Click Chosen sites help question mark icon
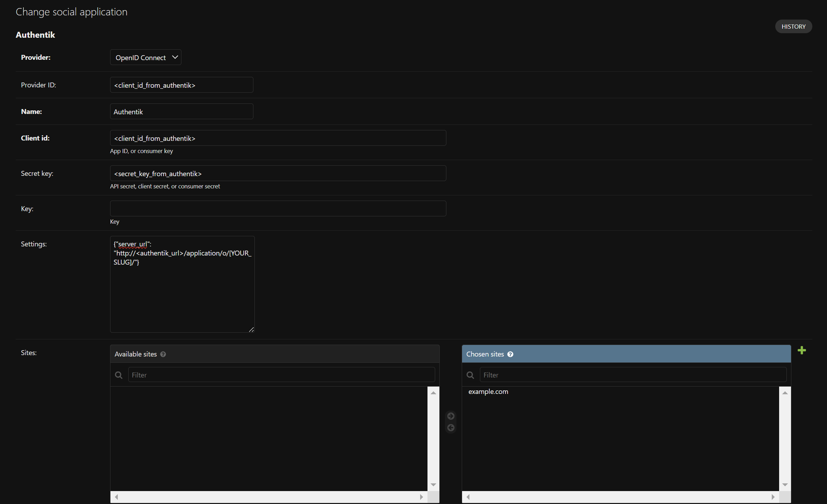Screen dimensions: 827x504 510,354
